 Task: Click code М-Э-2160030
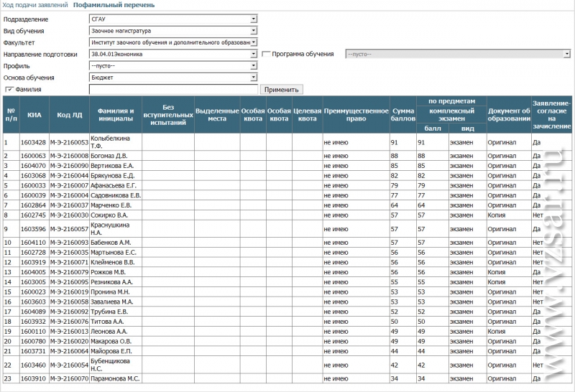coord(69,215)
